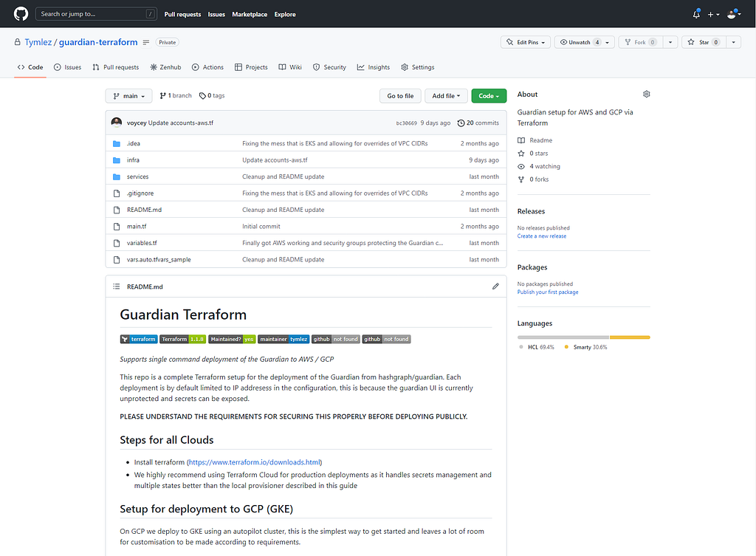View the 0 stars link
The height and width of the screenshot is (556, 756).
tap(533, 154)
